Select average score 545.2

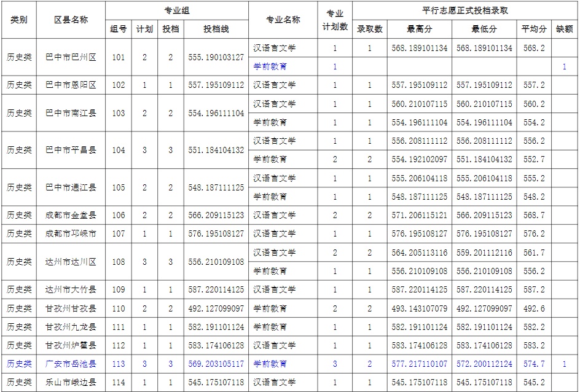pyautogui.click(x=534, y=382)
